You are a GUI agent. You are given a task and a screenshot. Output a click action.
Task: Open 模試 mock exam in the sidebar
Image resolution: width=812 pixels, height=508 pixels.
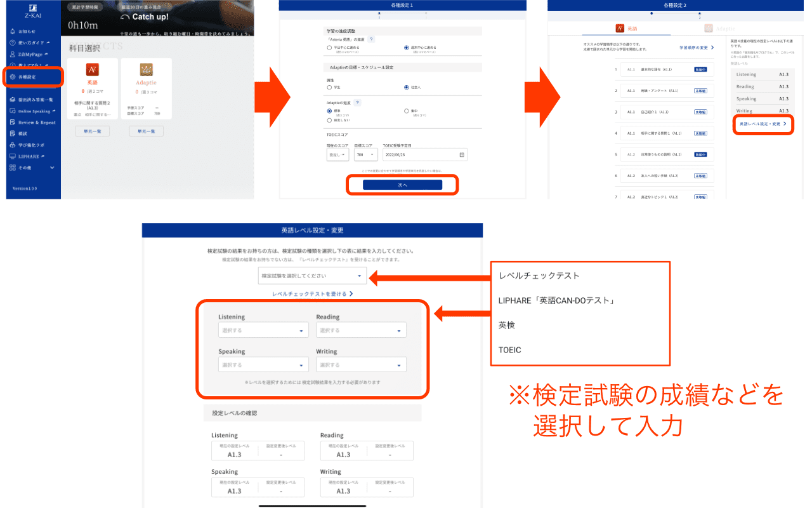(x=18, y=133)
